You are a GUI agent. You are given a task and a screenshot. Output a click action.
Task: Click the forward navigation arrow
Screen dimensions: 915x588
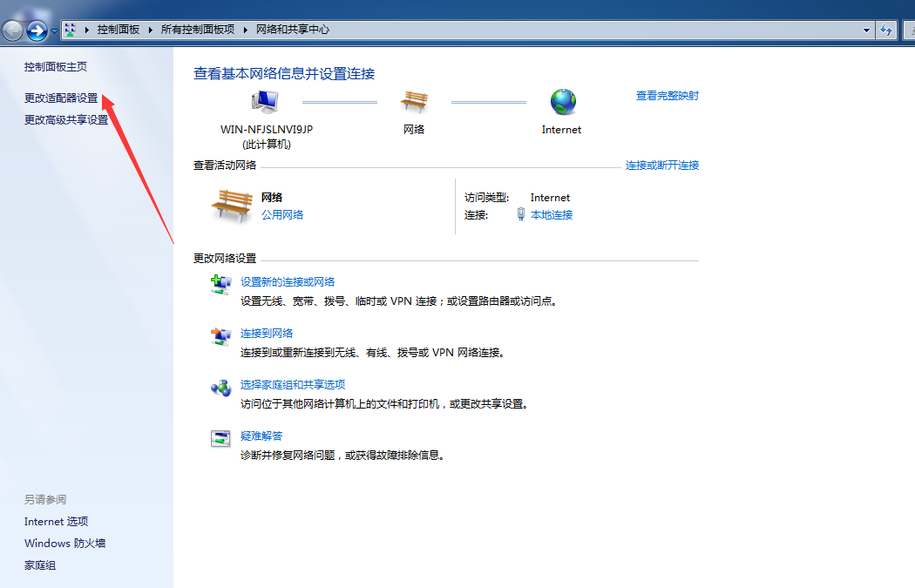point(35,29)
